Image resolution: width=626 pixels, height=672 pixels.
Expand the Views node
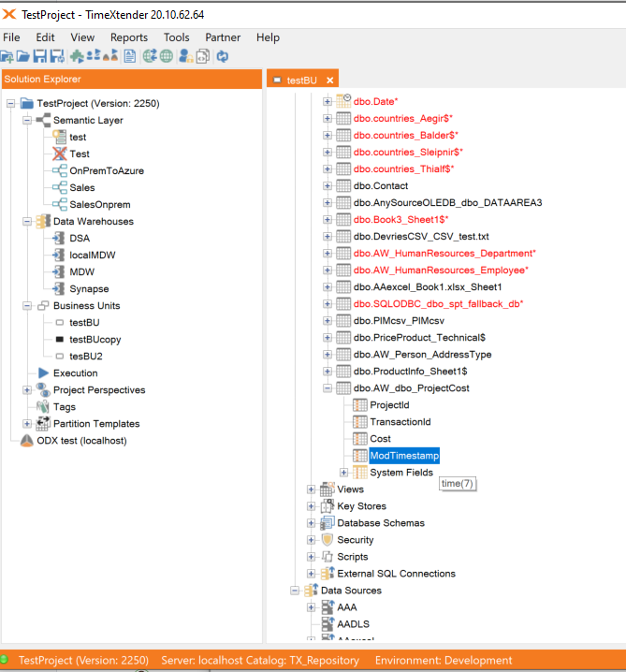click(311, 489)
